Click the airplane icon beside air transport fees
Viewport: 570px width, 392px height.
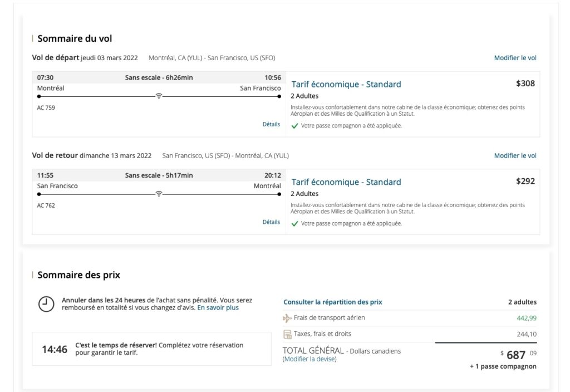(x=287, y=318)
